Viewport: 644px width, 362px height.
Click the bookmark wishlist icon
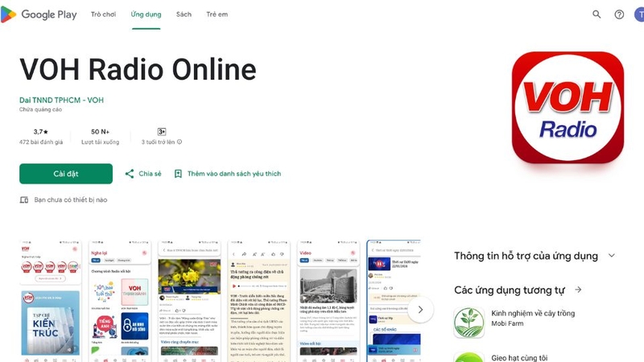click(178, 174)
